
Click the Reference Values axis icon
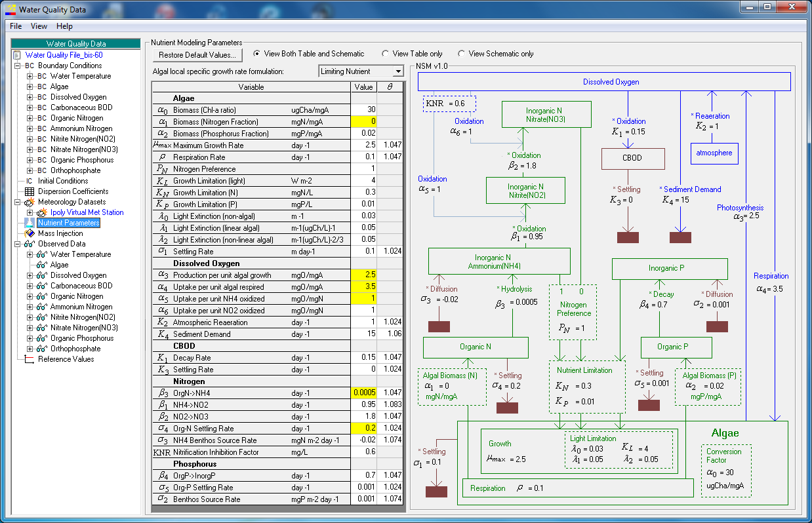29,359
